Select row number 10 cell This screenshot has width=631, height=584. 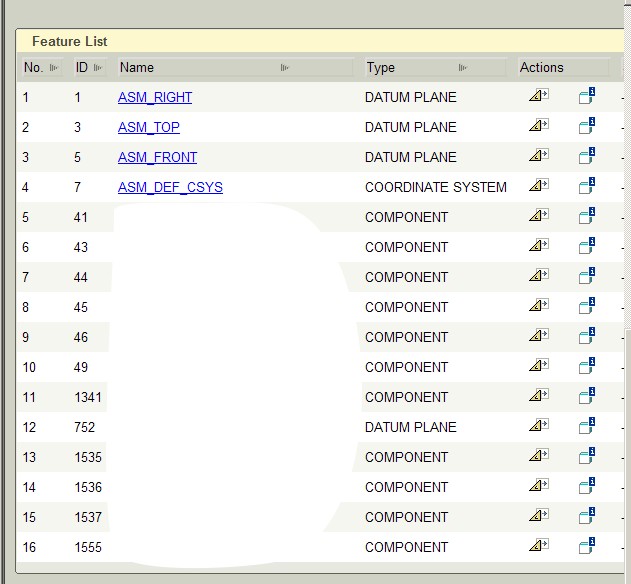(x=29, y=367)
